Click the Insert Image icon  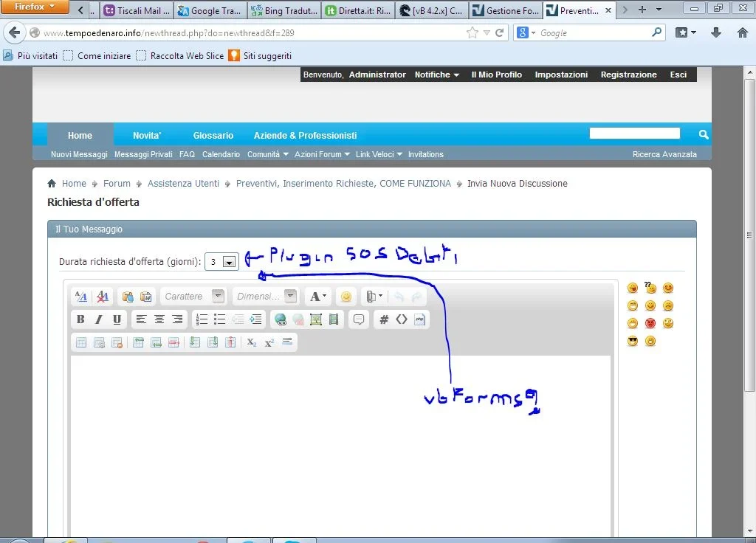[316, 319]
